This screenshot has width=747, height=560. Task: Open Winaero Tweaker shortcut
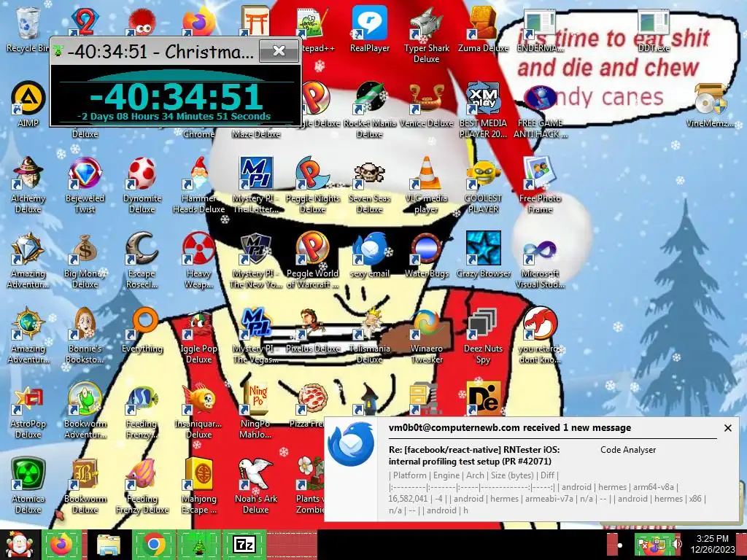tap(426, 324)
